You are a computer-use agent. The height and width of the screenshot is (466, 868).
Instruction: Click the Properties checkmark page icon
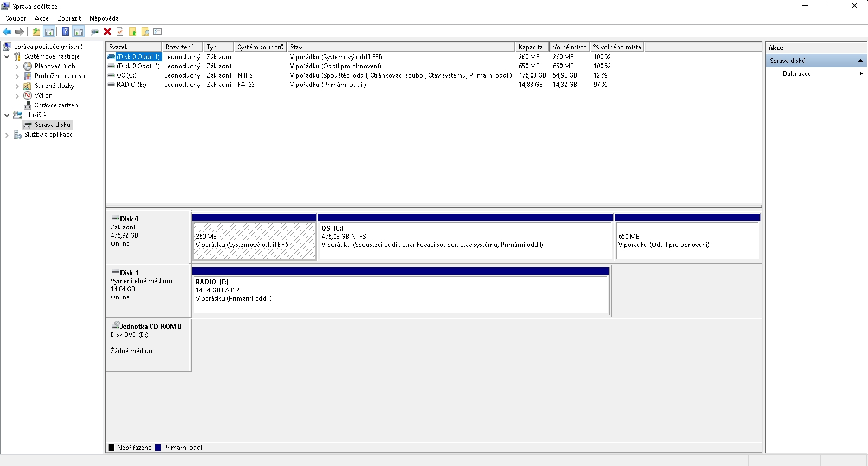pos(120,31)
